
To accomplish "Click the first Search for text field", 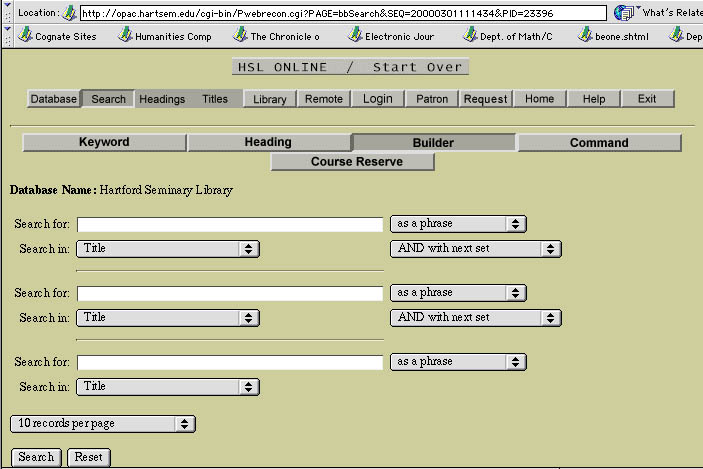I will tap(230, 224).
